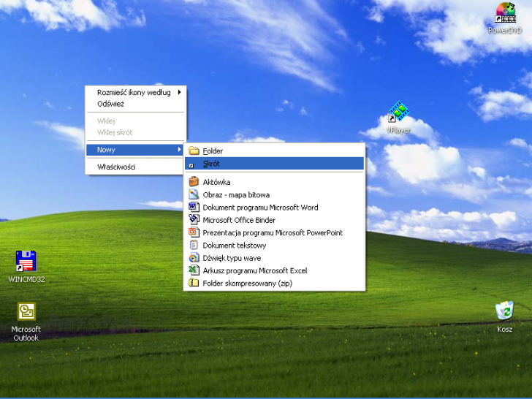The width and height of the screenshot is (532, 399).
Task: Click the Word document icon in the submenu
Action: pos(194,207)
